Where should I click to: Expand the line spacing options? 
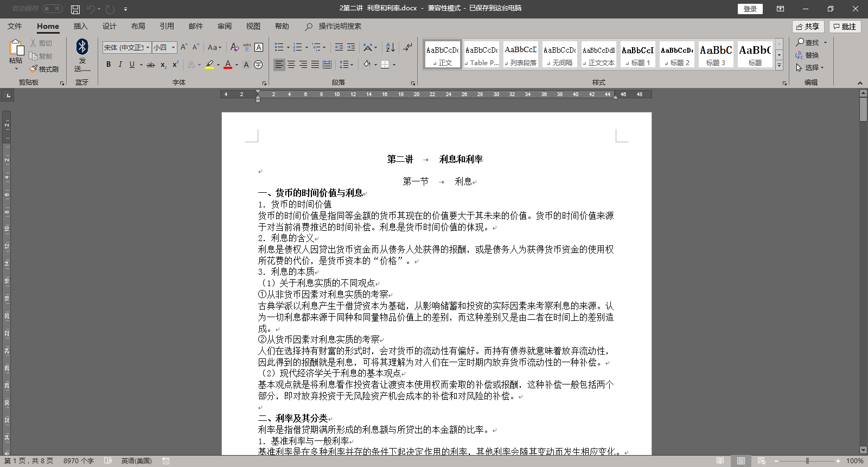[x=346, y=65]
